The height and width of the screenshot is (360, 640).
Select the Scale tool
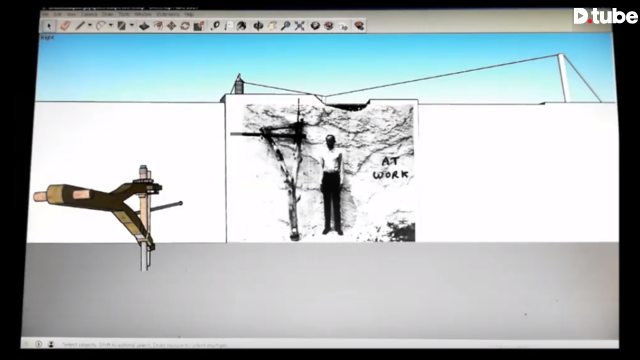click(x=199, y=27)
